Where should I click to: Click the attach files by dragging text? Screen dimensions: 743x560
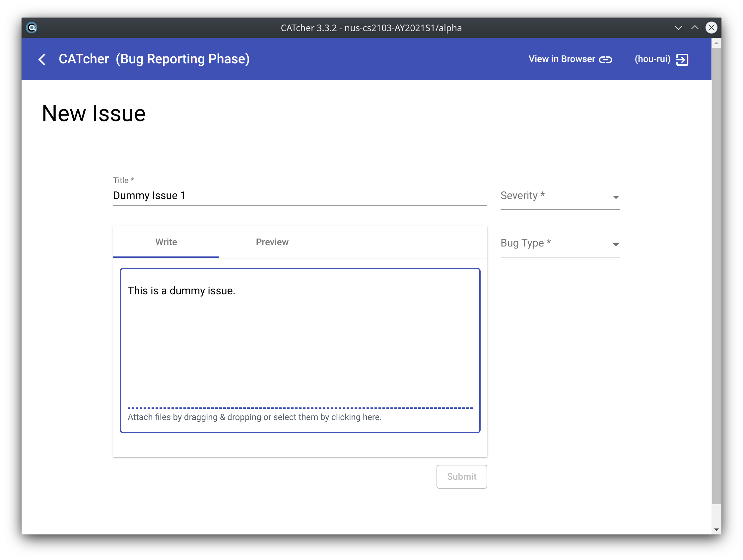254,417
